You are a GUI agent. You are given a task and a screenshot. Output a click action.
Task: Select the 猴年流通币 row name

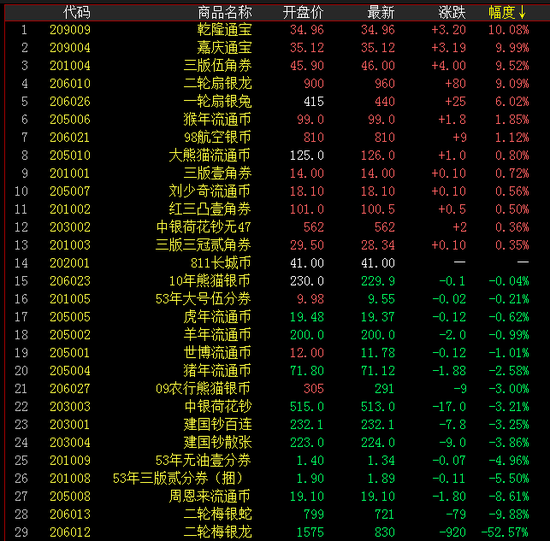pyautogui.click(x=217, y=120)
